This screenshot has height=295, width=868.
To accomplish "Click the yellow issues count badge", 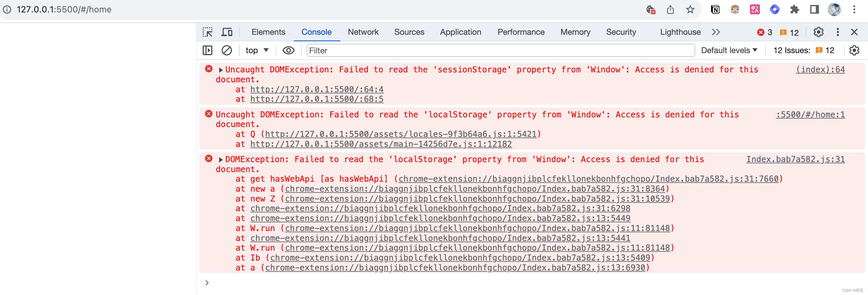I will (789, 32).
